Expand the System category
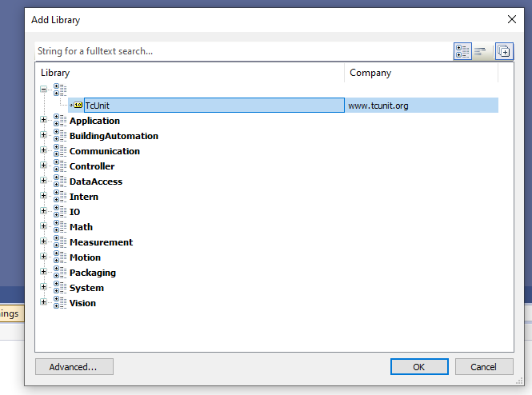The width and height of the screenshot is (532, 395). click(43, 287)
